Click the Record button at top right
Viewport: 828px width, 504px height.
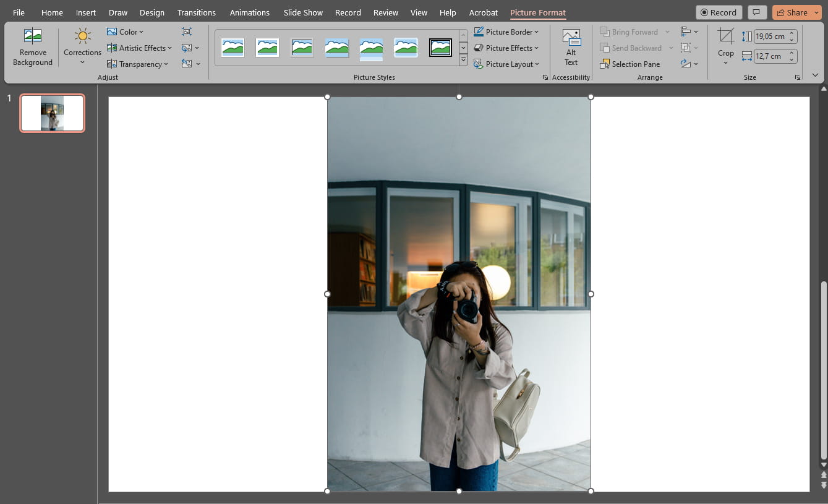(x=719, y=12)
